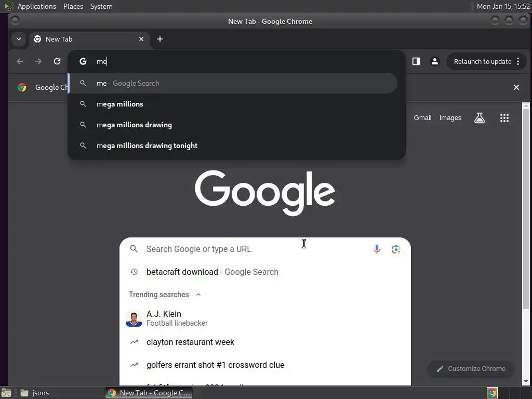Image resolution: width=532 pixels, height=399 pixels.
Task: Select 'golfers errant shot #1 crossword clue'
Action: [265, 365]
